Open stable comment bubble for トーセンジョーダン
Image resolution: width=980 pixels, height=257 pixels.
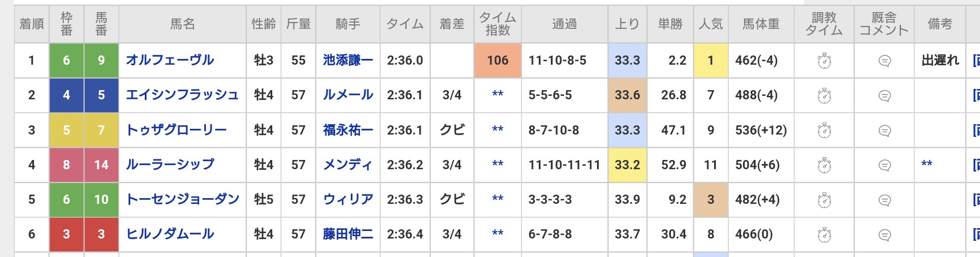[884, 200]
